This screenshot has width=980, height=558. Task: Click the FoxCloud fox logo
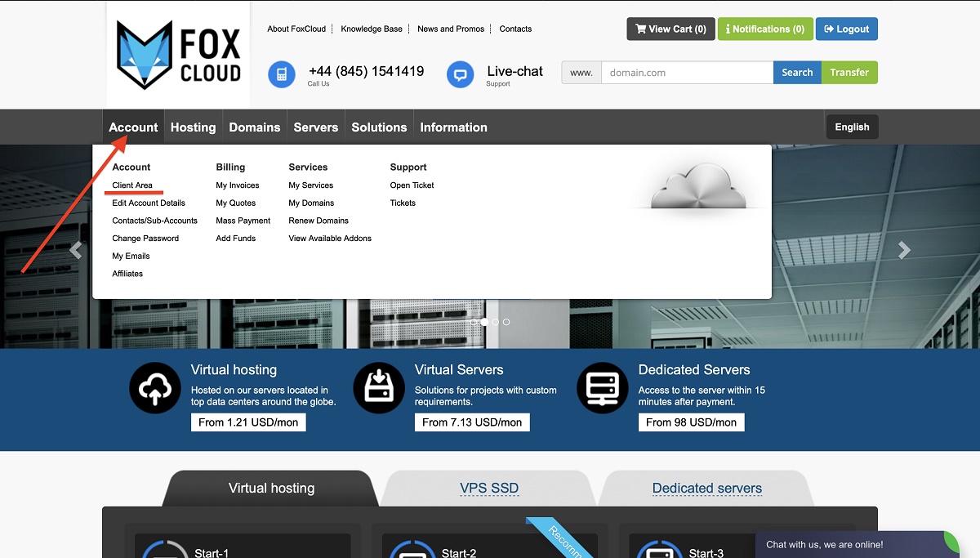tap(178, 55)
